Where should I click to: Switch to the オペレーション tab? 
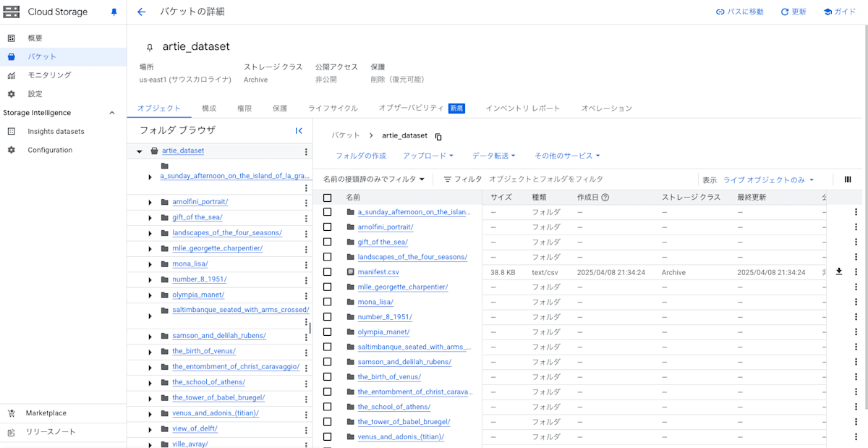pos(607,109)
